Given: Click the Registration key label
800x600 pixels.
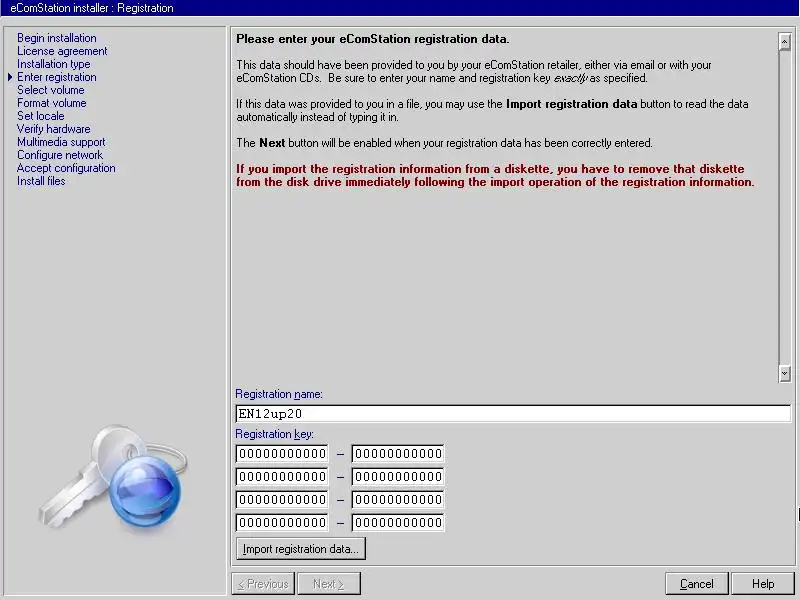Looking at the screenshot, I should click(274, 434).
